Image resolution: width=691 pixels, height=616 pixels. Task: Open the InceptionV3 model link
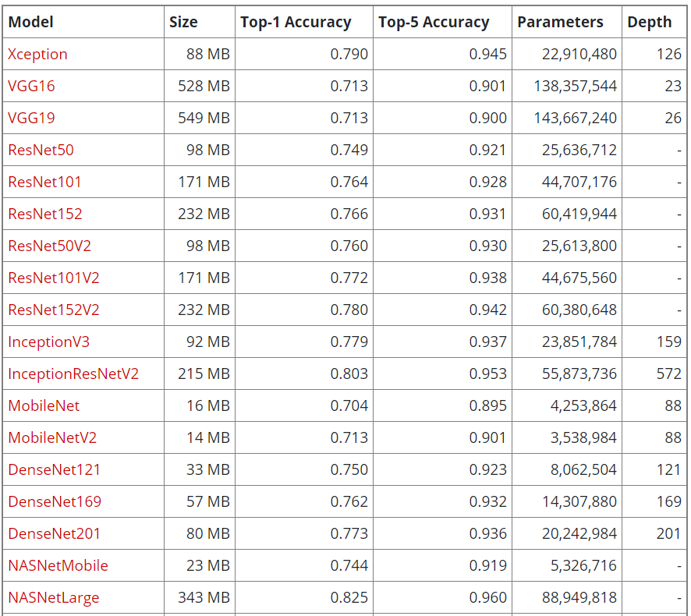coord(48,342)
